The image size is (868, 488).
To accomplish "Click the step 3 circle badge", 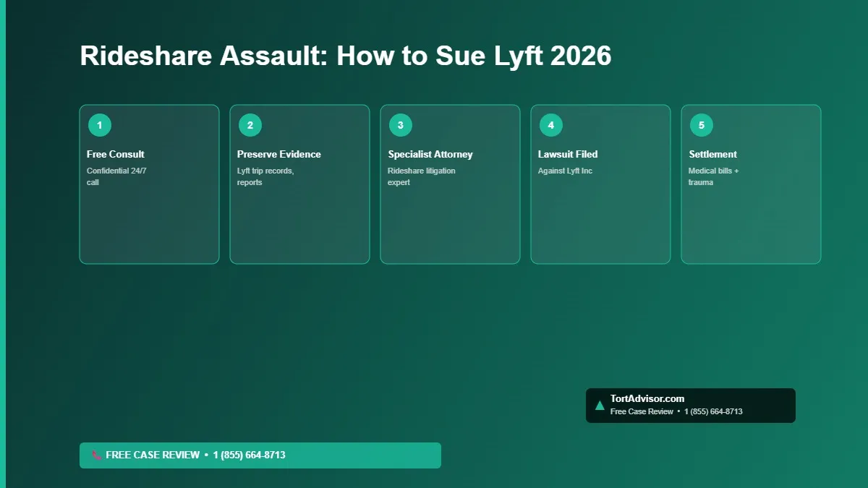I will tap(400, 125).
